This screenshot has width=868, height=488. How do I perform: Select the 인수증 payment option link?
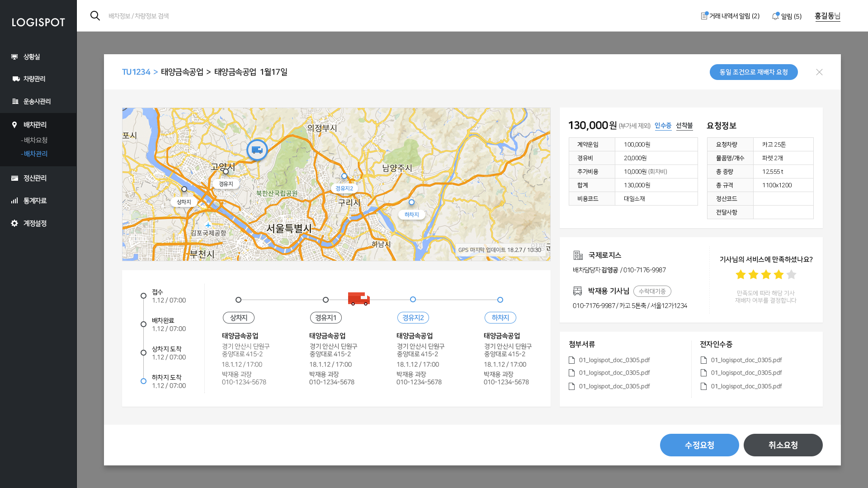(x=663, y=126)
